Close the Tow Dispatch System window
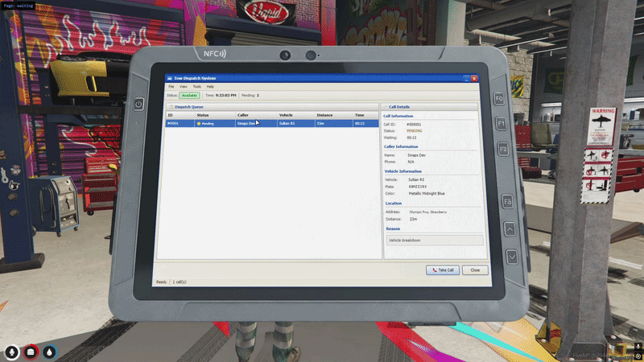 474,78
